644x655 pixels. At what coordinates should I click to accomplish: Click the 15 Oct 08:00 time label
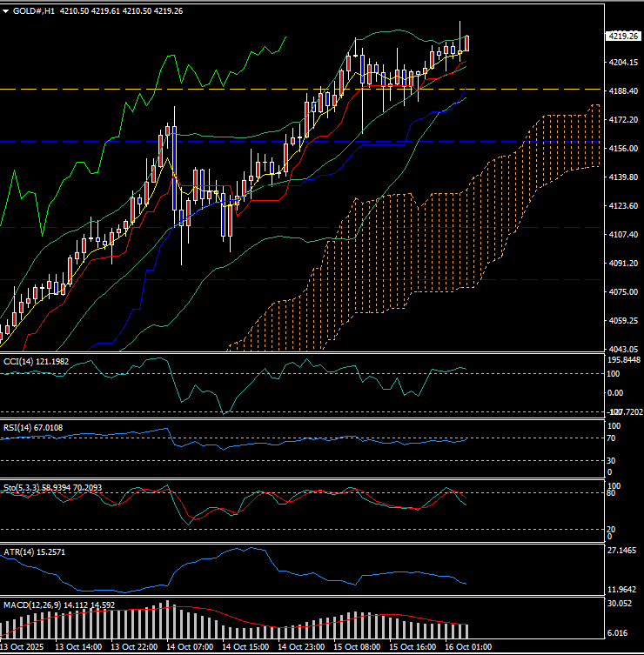358,647
